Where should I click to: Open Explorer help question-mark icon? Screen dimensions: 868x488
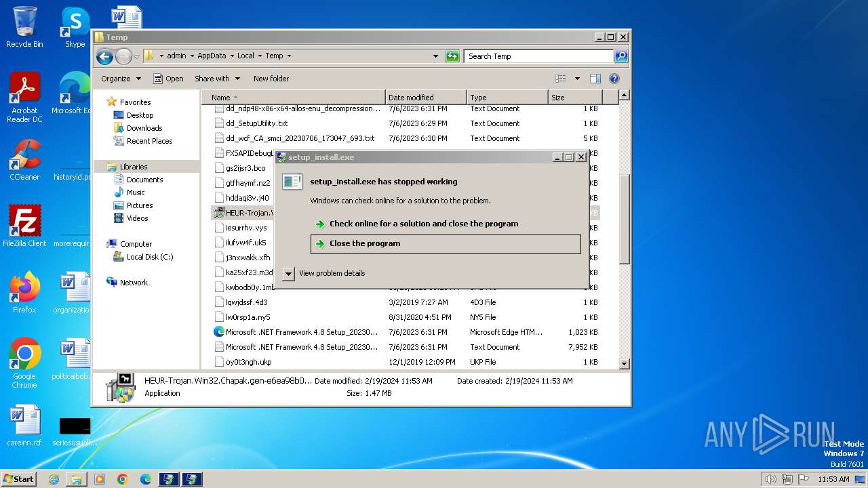click(614, 79)
